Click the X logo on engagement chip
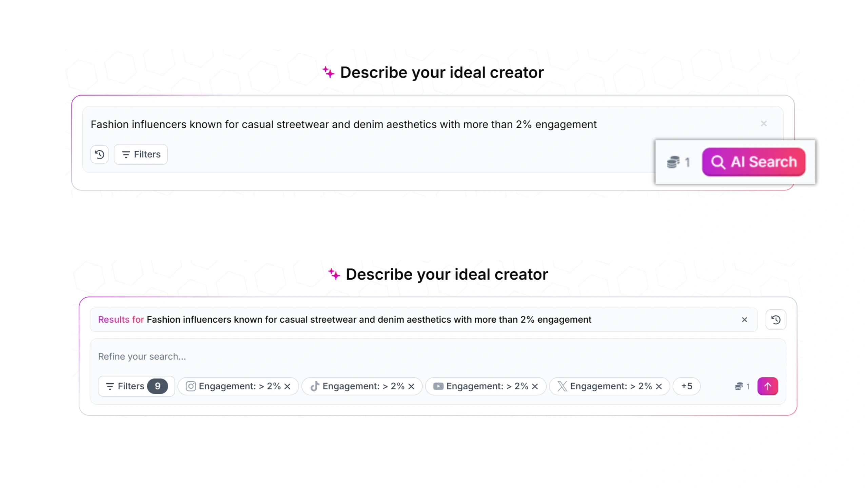 click(562, 386)
